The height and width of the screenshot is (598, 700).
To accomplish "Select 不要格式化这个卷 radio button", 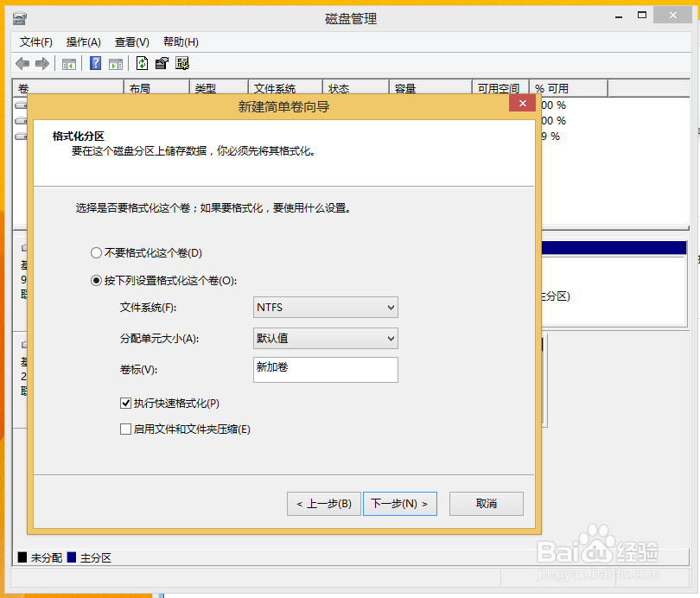I will [96, 252].
